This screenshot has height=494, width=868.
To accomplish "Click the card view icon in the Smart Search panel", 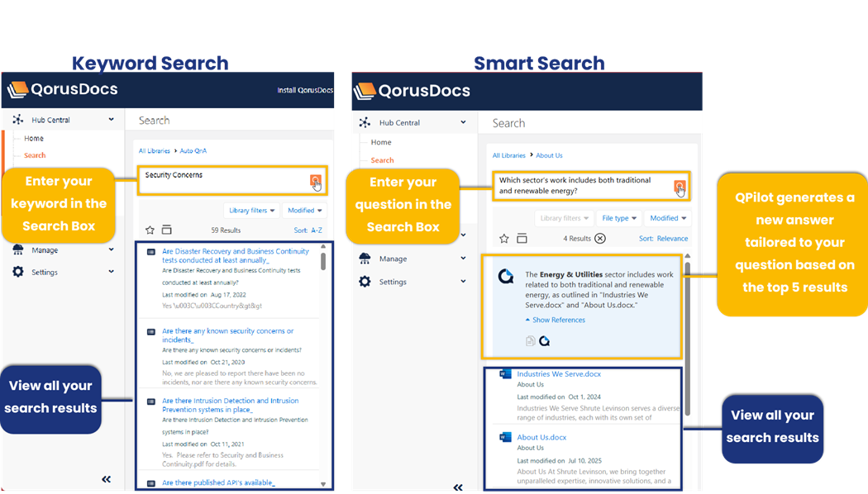I will 522,239.
